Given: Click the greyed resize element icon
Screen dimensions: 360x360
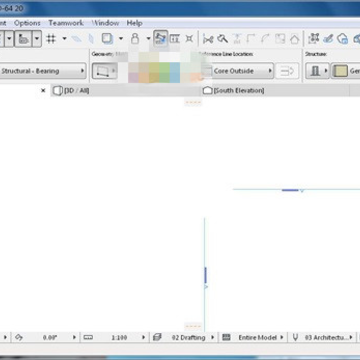Looking at the screenshot, I should [x=280, y=39].
